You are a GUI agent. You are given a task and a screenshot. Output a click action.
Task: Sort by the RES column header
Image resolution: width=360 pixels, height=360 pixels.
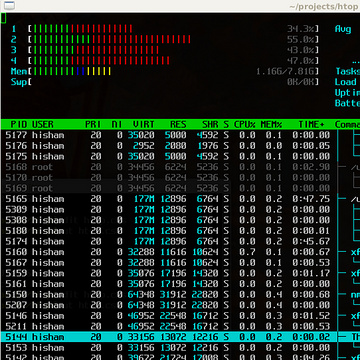click(178, 125)
